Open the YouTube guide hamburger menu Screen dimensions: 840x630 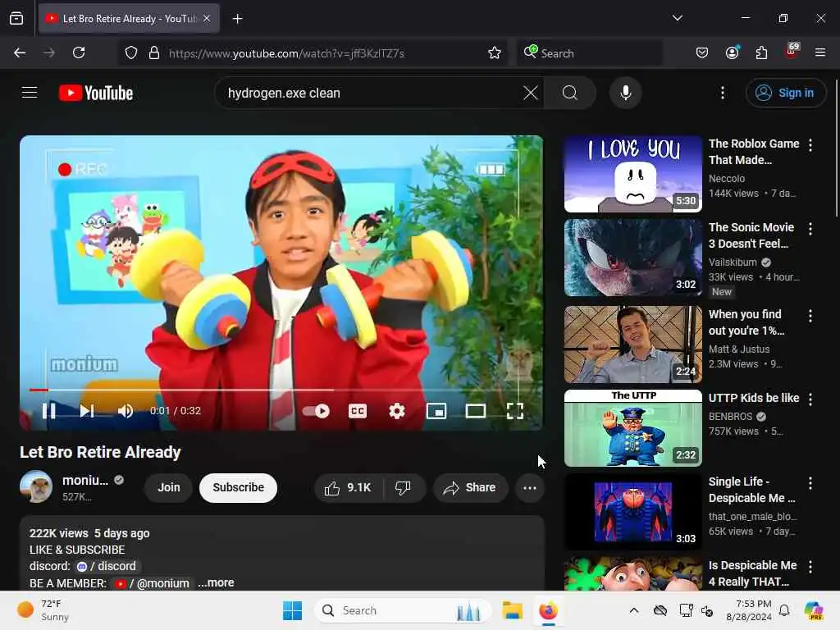point(30,93)
